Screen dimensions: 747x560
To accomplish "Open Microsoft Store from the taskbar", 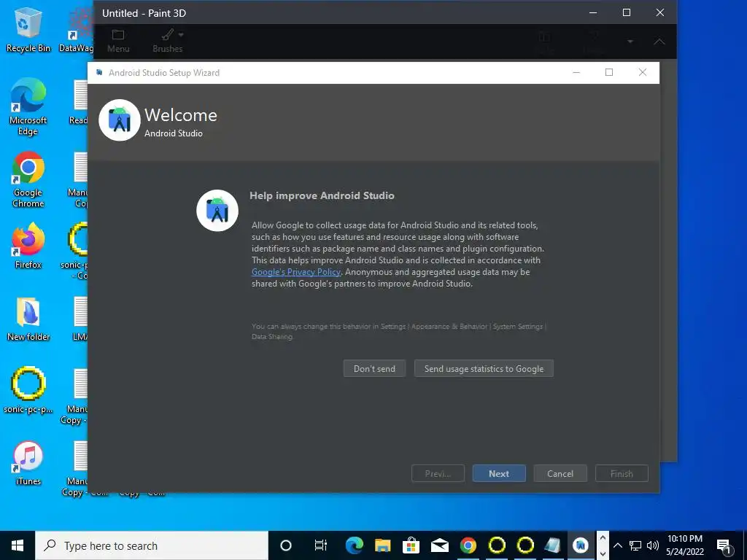I will coord(411,545).
